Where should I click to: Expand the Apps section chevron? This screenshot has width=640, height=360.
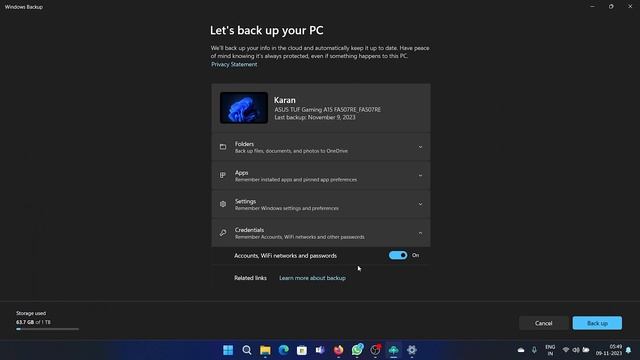420,176
